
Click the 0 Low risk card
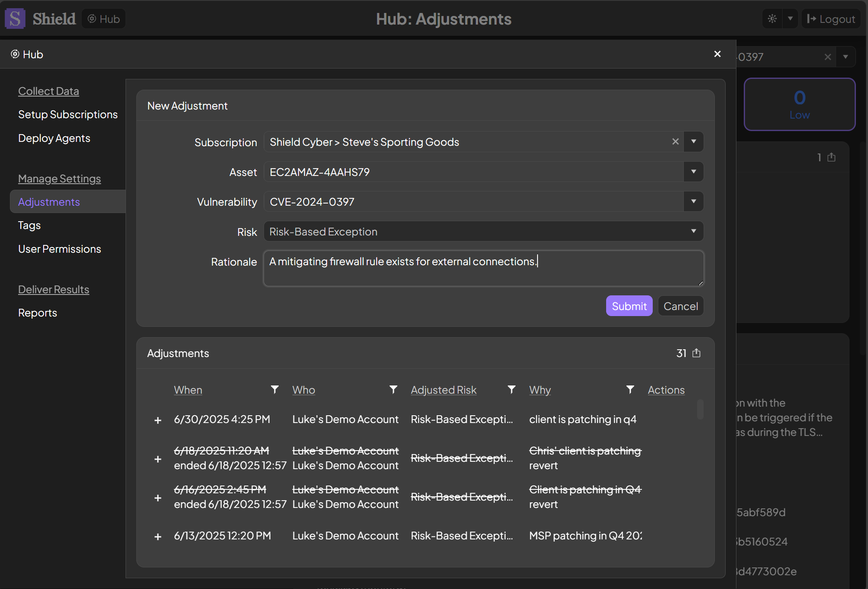[x=799, y=104]
